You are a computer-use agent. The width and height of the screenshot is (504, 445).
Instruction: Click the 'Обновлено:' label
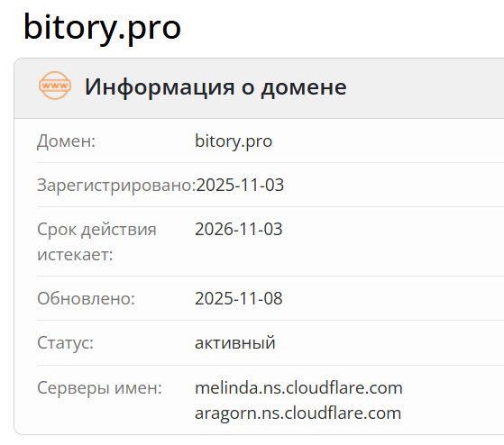[x=86, y=298]
